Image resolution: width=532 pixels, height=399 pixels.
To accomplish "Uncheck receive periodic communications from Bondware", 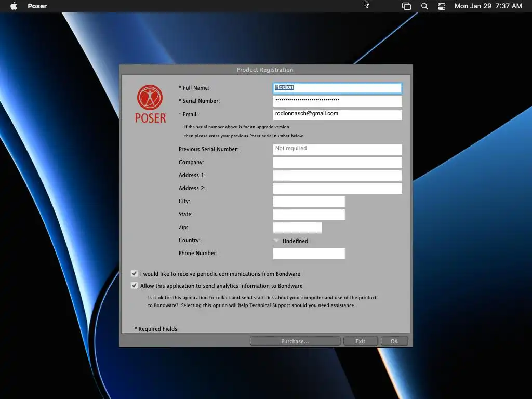I will point(135,273).
